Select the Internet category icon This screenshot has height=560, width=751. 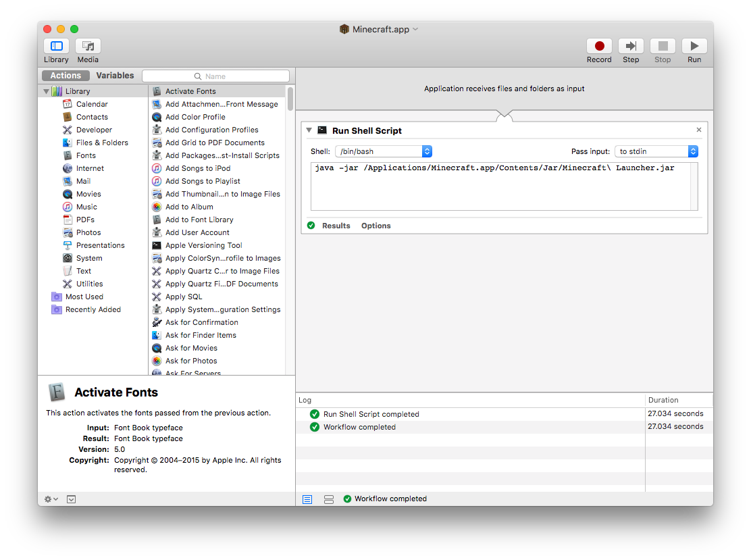click(68, 168)
